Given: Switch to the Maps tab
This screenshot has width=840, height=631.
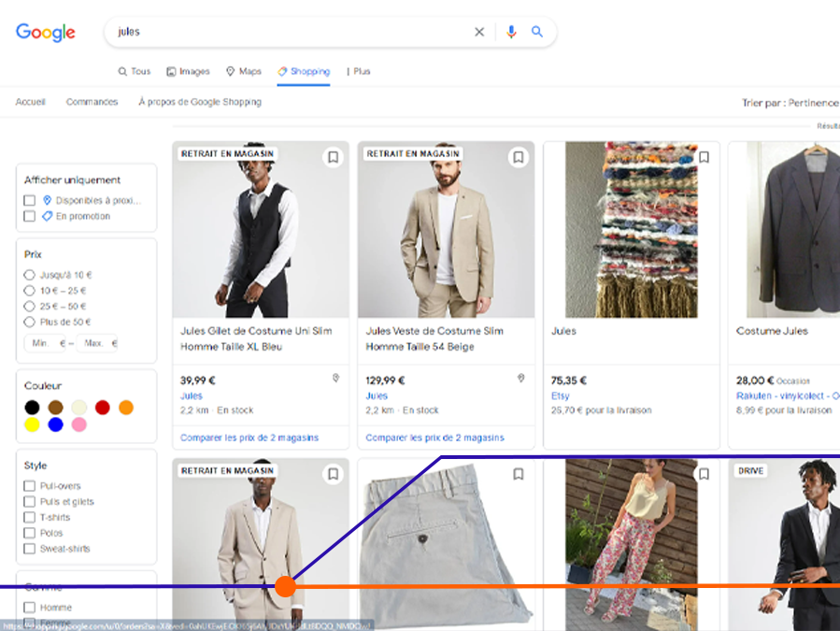Looking at the screenshot, I should point(244,71).
